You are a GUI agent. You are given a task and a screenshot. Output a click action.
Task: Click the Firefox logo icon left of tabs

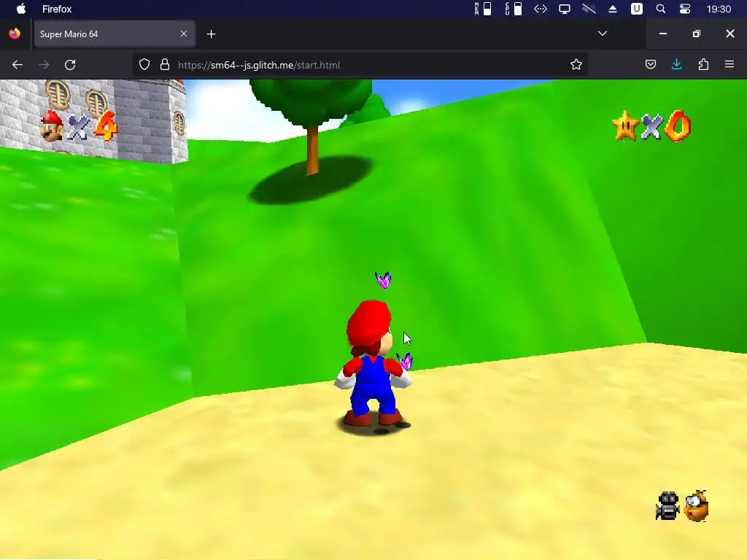tap(15, 34)
